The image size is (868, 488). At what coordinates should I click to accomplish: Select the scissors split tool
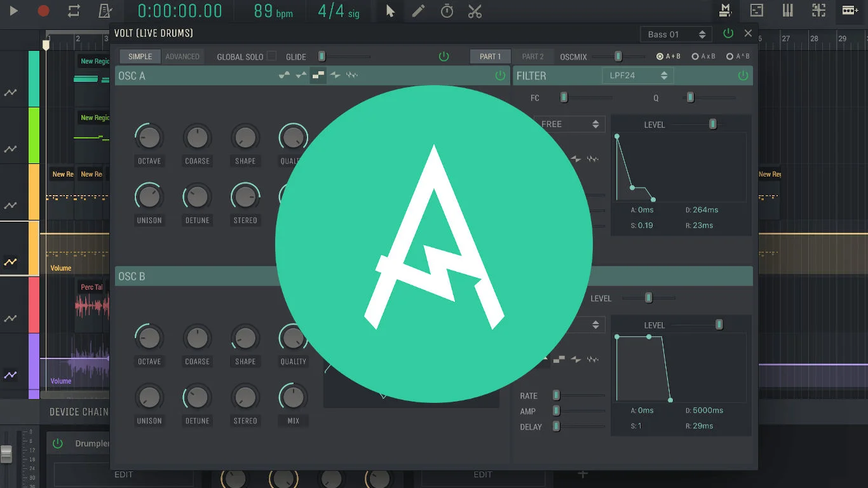tap(475, 11)
